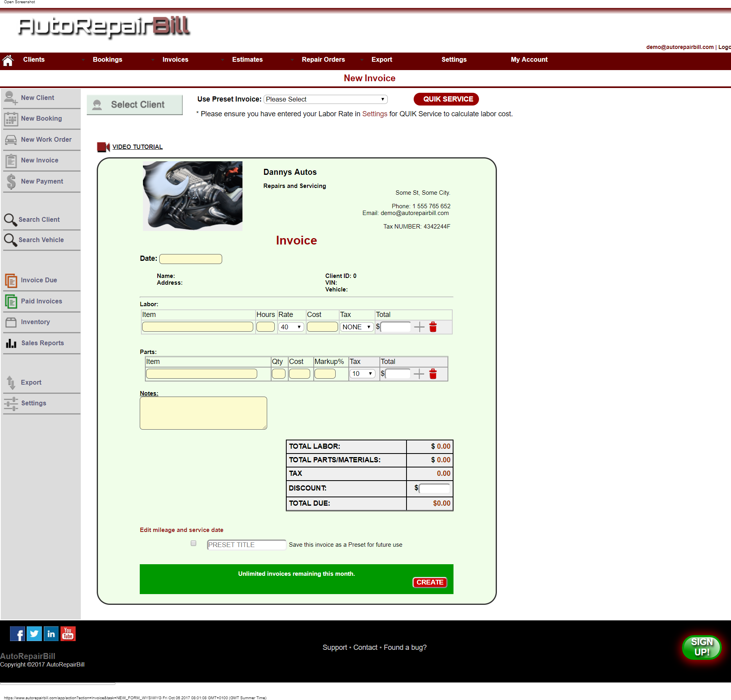Screen dimensions: 731x700
Task: Click the parts Item field
Action: [201, 373]
